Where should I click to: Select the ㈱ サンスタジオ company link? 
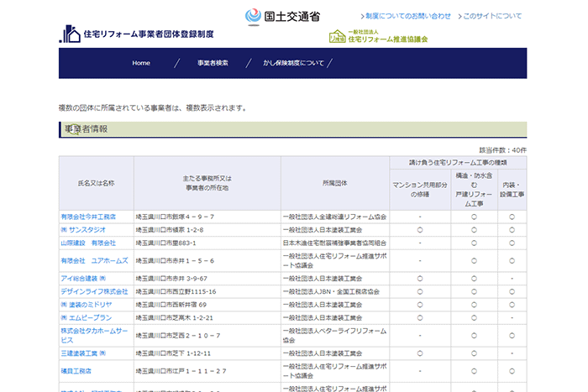82,229
